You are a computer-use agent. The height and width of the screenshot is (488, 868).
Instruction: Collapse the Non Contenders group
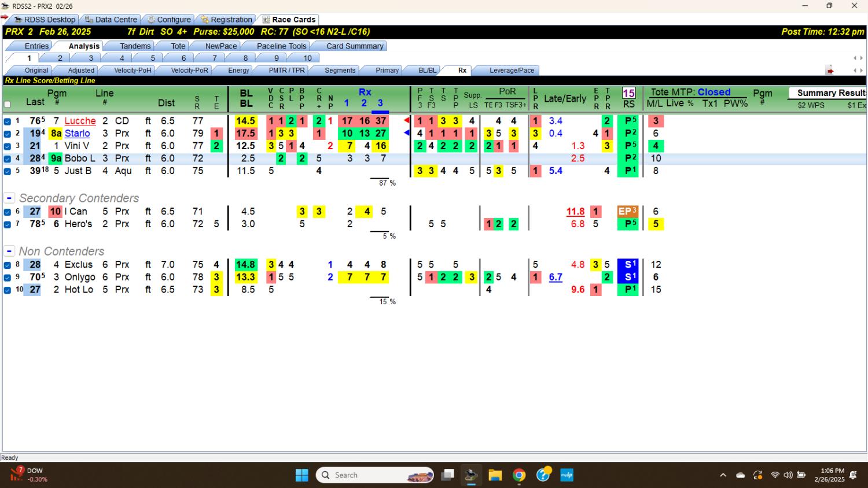9,251
